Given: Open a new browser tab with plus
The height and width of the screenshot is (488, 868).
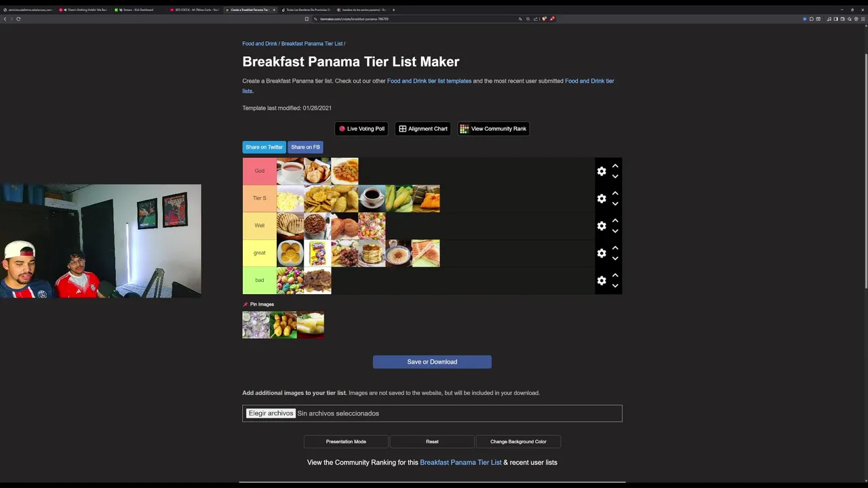Looking at the screenshot, I should click(x=394, y=10).
